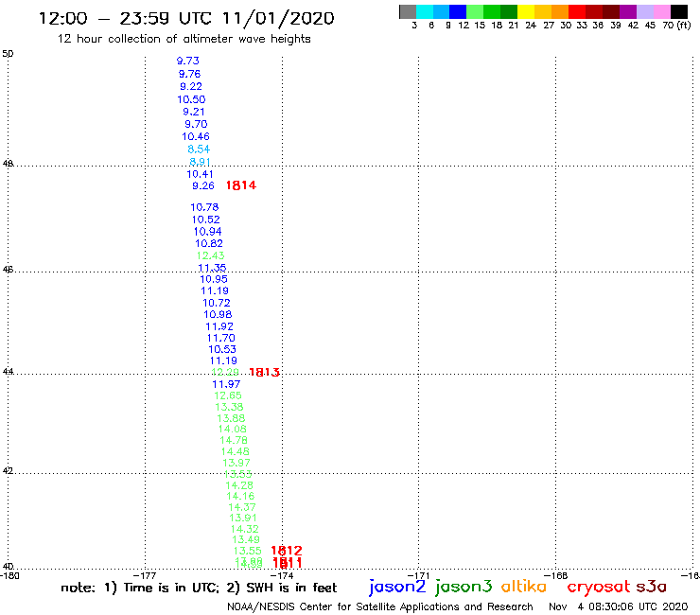
Task: Click the note about UTC time and SWH feet
Action: pyautogui.click(x=199, y=588)
